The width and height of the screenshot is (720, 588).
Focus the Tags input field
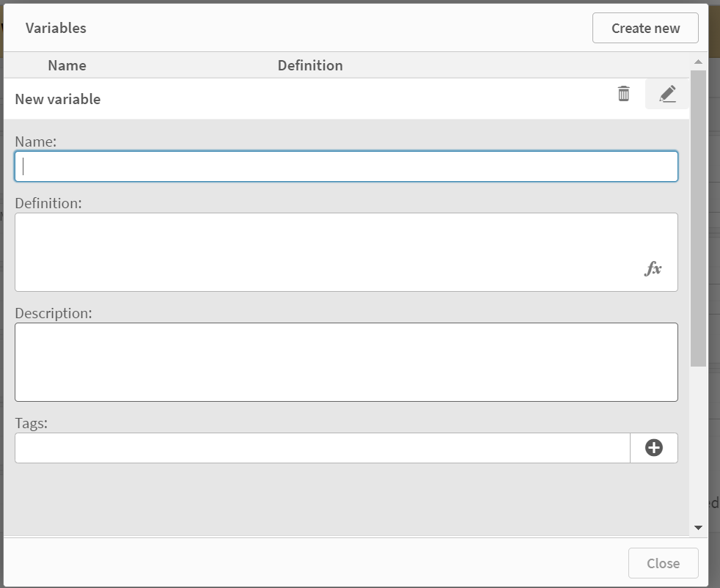point(322,448)
